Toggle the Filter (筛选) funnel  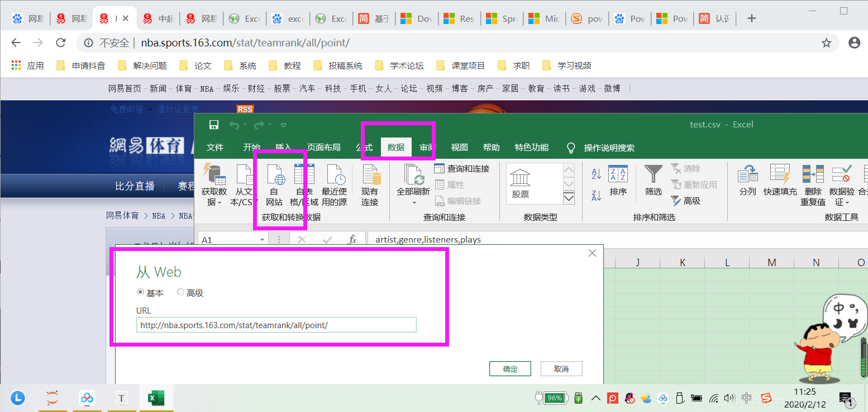pos(654,181)
